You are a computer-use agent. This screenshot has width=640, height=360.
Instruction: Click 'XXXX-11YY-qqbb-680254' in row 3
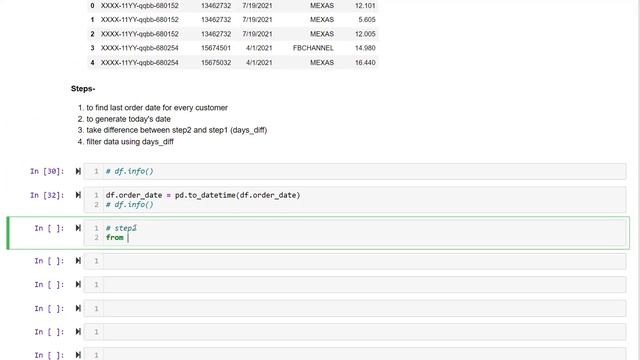pyautogui.click(x=140, y=48)
